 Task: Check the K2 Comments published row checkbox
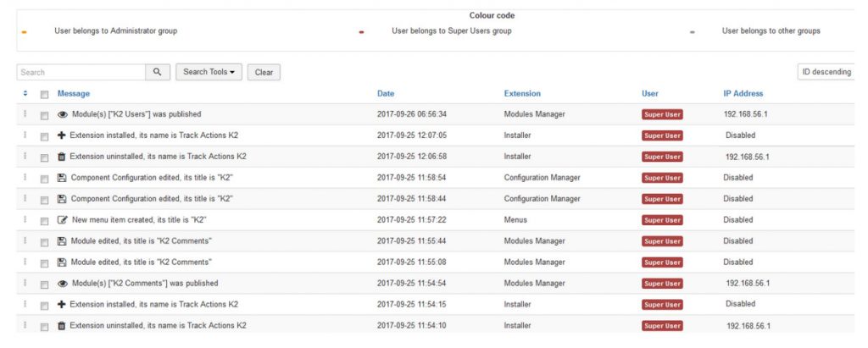tap(44, 284)
